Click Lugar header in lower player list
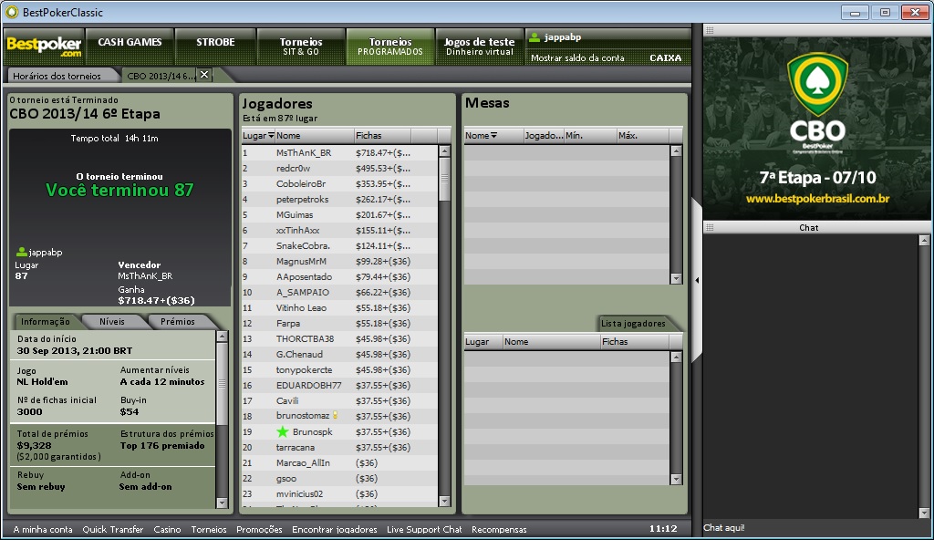 click(x=483, y=342)
